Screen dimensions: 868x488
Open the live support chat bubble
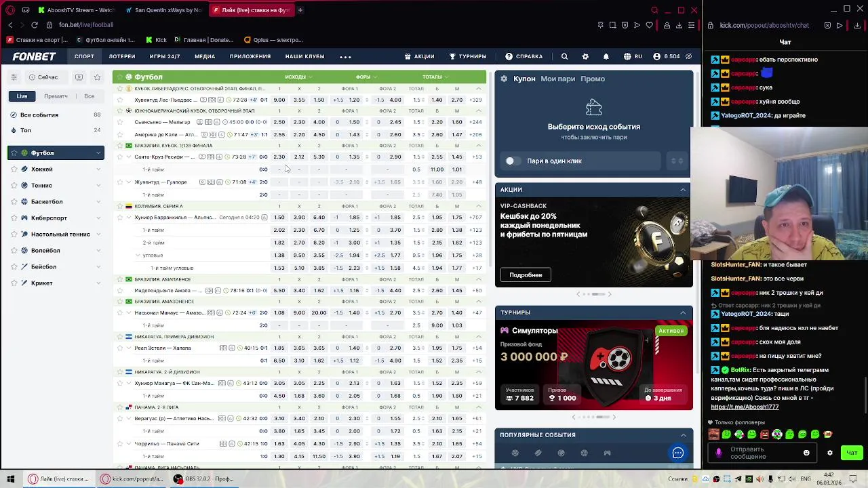[x=677, y=453]
